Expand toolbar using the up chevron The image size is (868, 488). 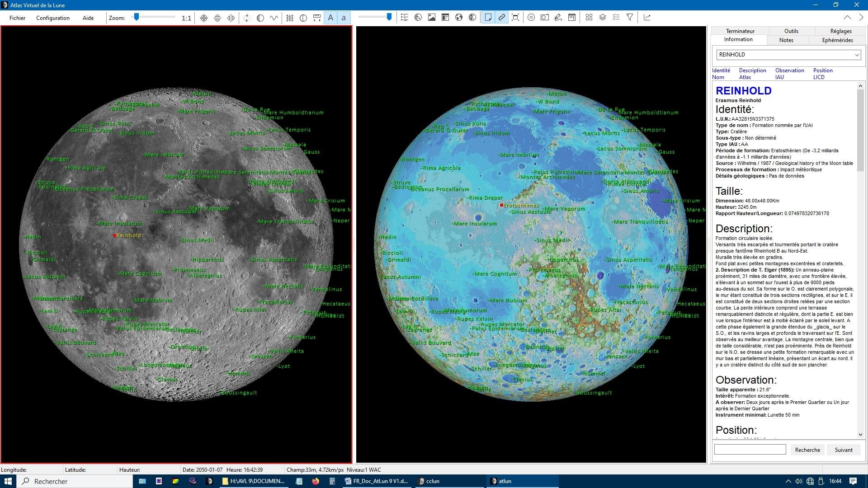847,18
